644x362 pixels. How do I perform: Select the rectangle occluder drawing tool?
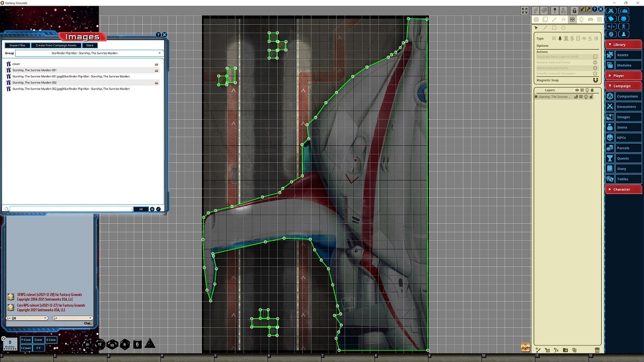(554, 28)
